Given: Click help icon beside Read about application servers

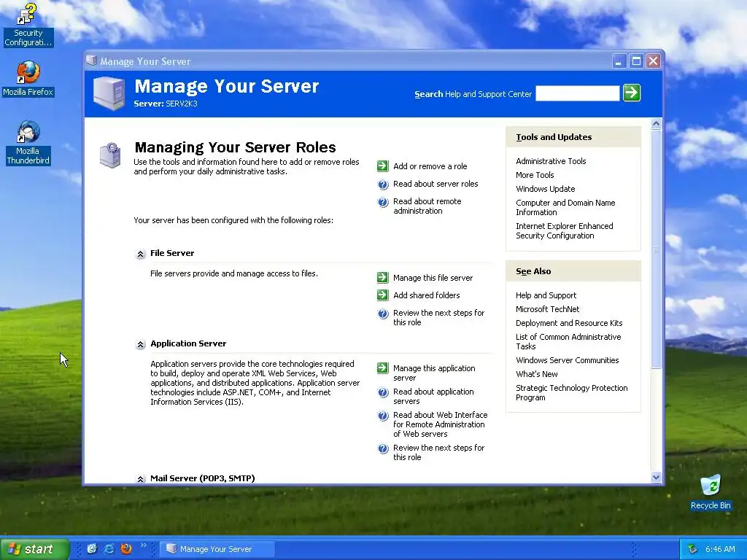Looking at the screenshot, I should pos(383,392).
